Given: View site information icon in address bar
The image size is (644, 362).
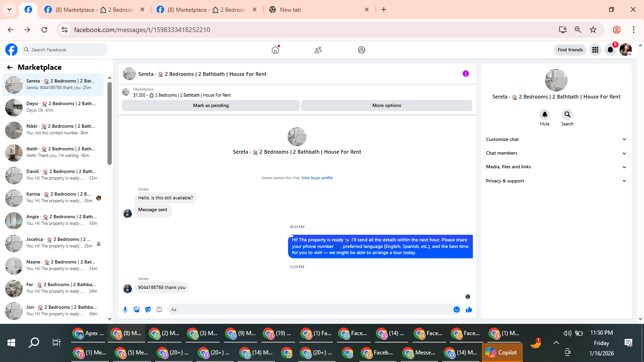Looking at the screenshot, I should 65,30.
